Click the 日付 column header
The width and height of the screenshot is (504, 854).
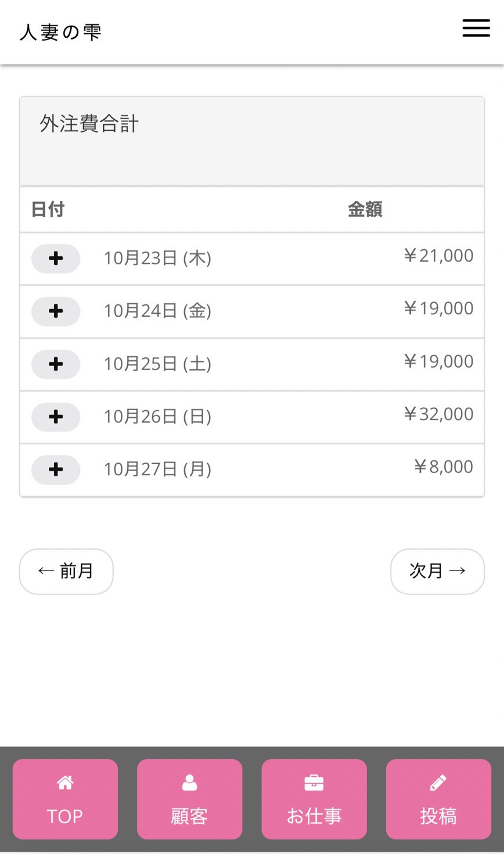pyautogui.click(x=48, y=209)
